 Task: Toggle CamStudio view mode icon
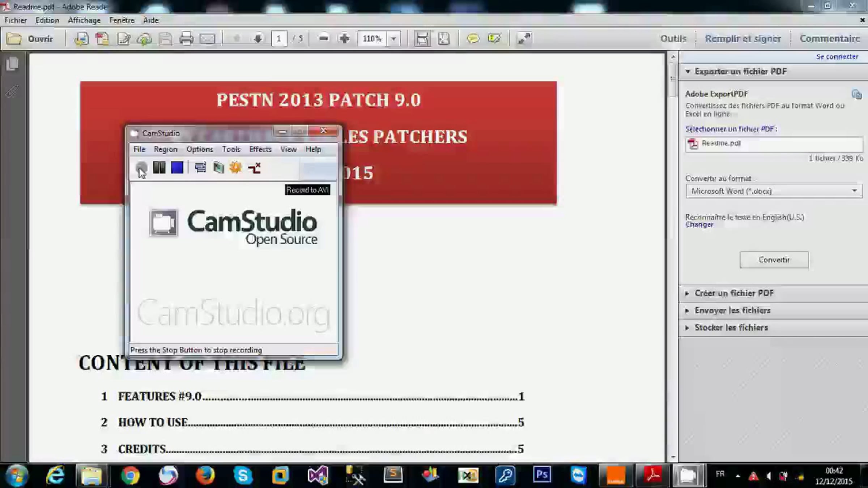tap(200, 168)
